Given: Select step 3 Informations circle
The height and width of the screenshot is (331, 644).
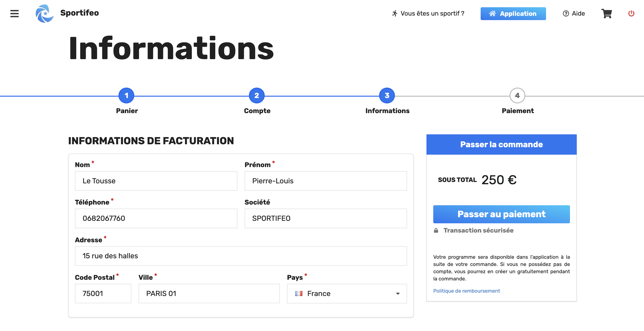Looking at the screenshot, I should (x=387, y=95).
